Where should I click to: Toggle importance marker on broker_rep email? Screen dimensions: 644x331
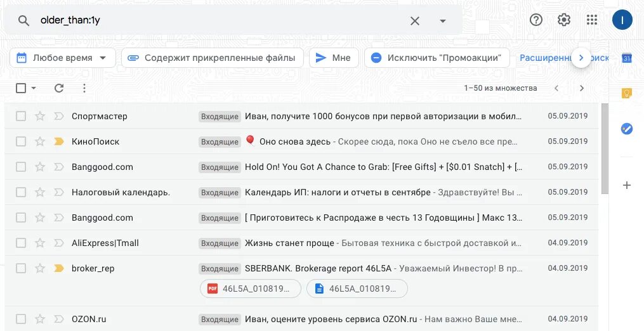point(59,269)
